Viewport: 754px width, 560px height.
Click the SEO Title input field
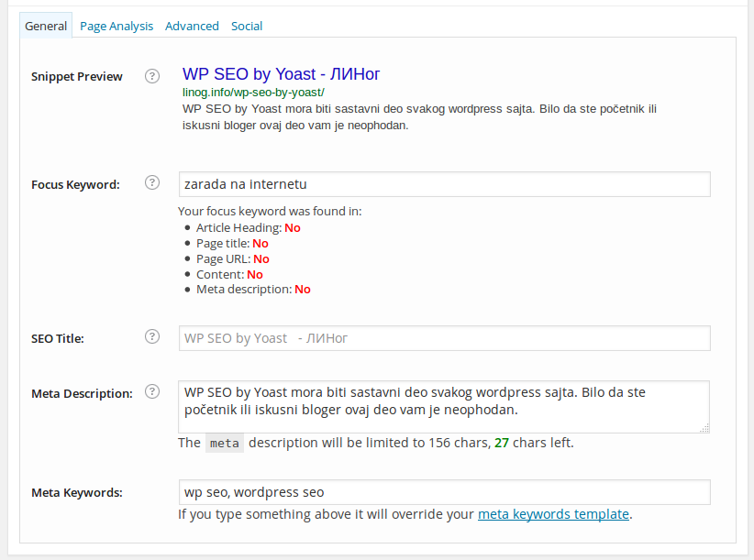click(444, 338)
